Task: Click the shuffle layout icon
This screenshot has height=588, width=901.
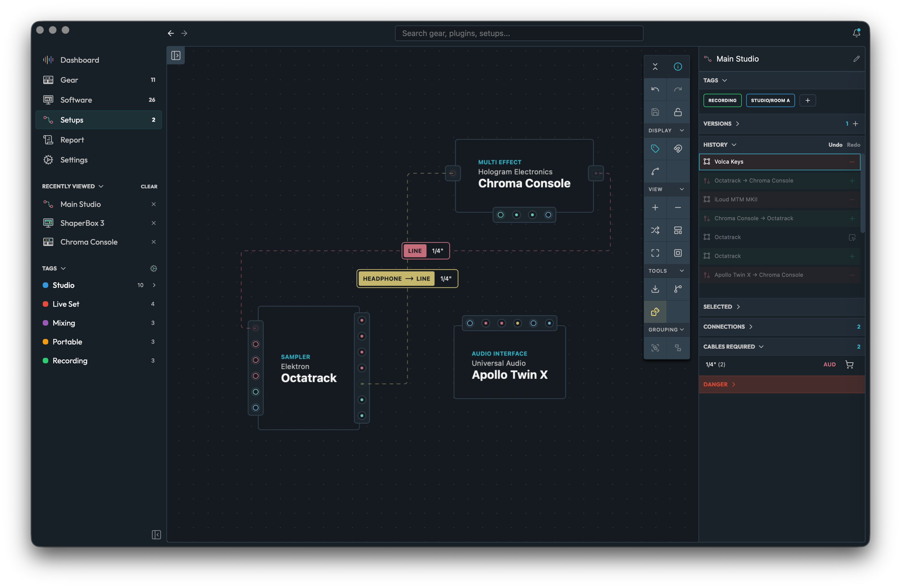Action: click(x=655, y=230)
